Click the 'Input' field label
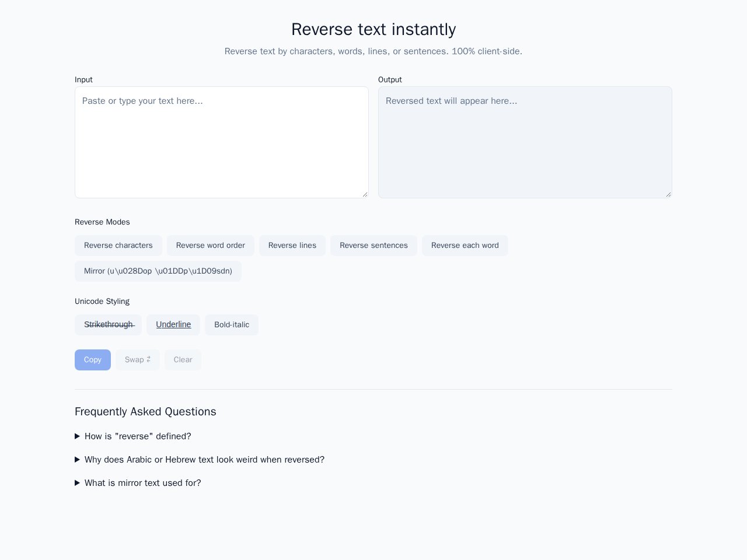This screenshot has height=560, width=747. tap(83, 80)
